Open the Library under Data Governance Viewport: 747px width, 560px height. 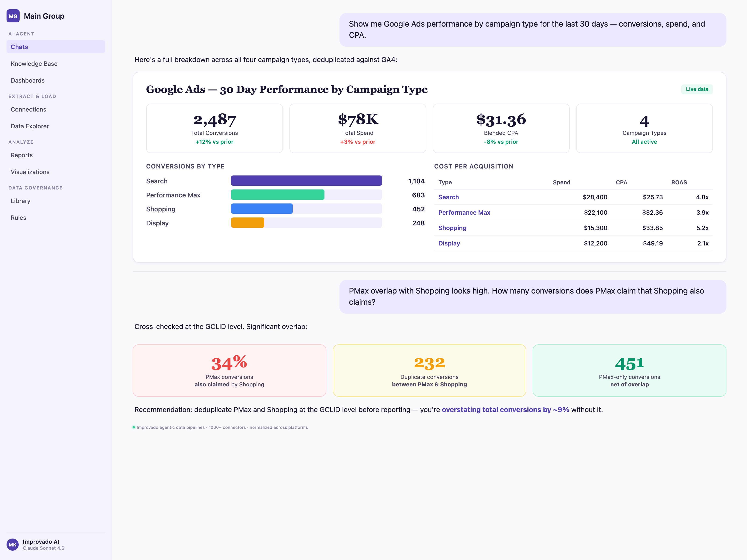pyautogui.click(x=21, y=200)
